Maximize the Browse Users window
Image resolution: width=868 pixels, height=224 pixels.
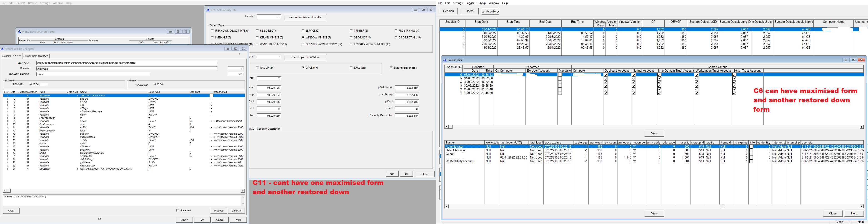coord(853,60)
